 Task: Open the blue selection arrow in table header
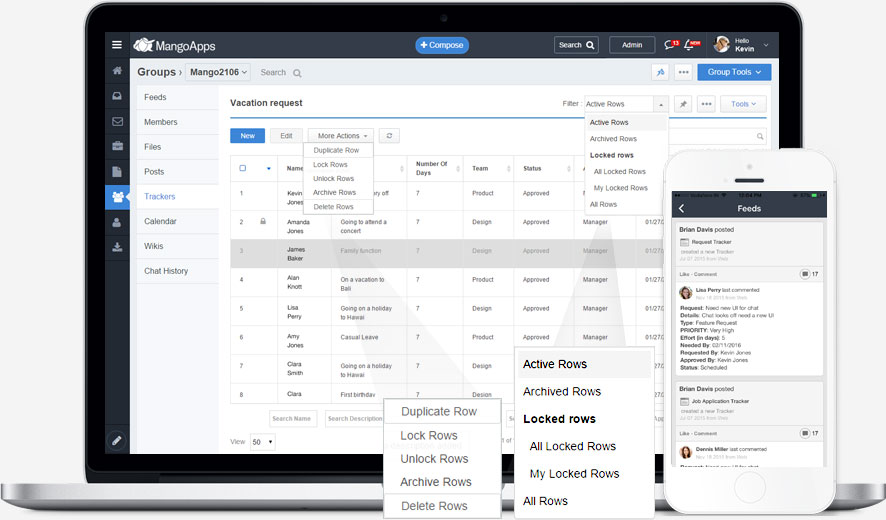[268, 168]
